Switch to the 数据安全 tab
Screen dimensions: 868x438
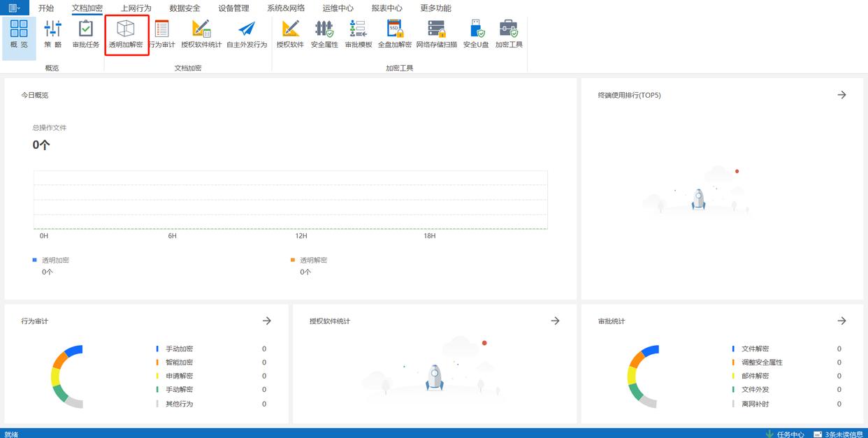click(185, 8)
